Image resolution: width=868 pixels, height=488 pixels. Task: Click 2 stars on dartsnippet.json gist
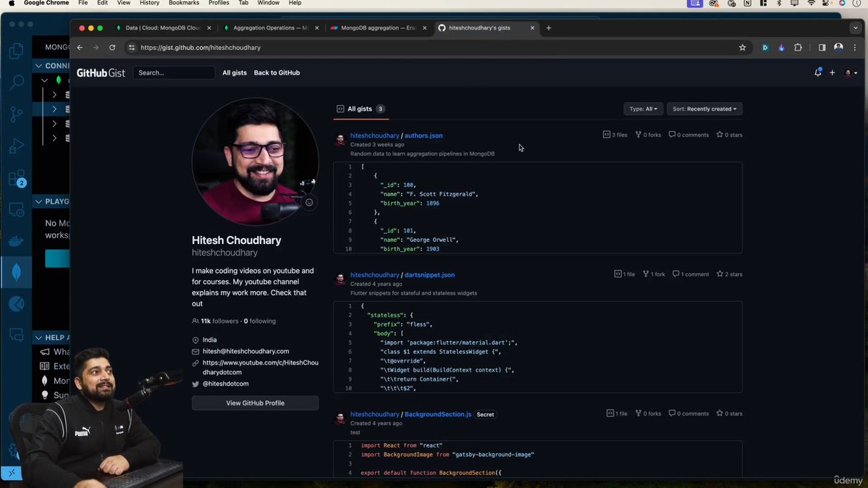click(730, 274)
